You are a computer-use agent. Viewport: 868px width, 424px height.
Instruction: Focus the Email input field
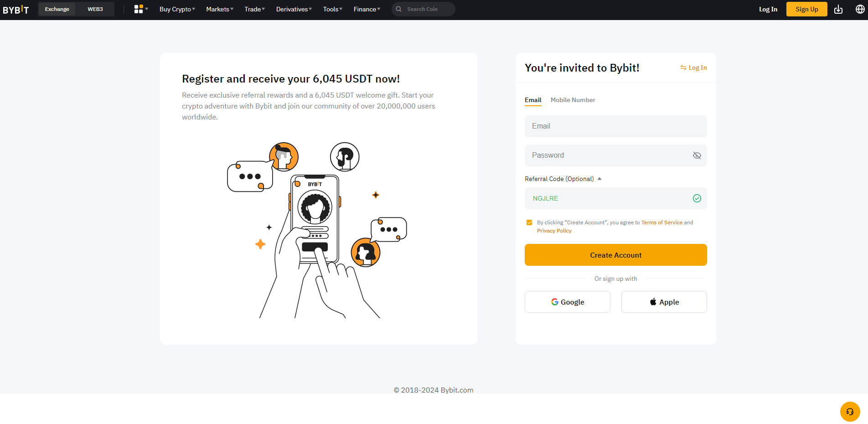pyautogui.click(x=616, y=126)
